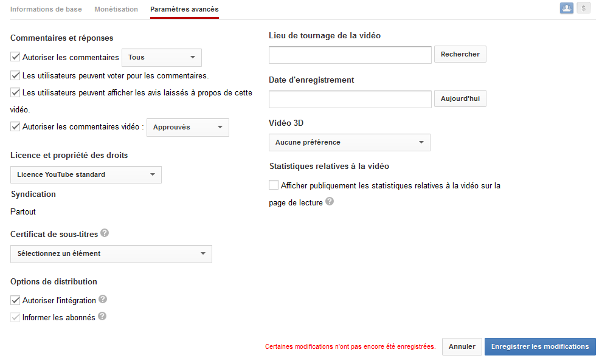Click the Aujourd'hui button
This screenshot has height=364, width=602.
[x=460, y=98]
